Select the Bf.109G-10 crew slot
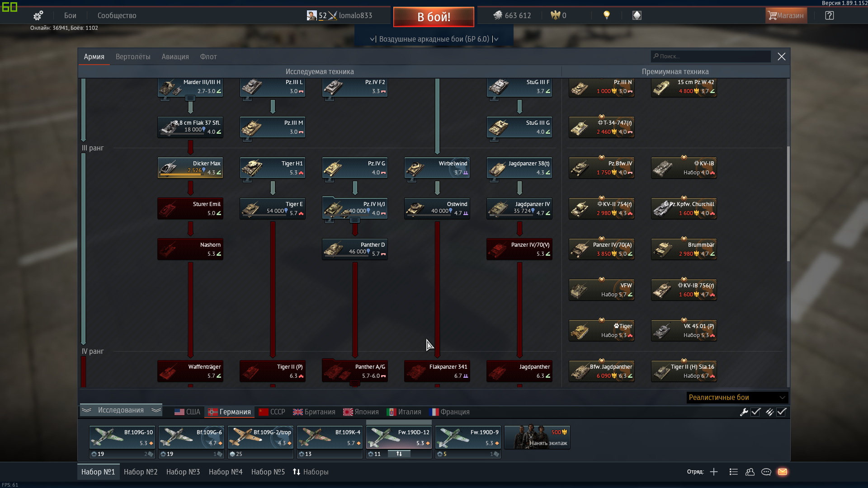Viewport: 868px width, 488px height. coord(122,437)
